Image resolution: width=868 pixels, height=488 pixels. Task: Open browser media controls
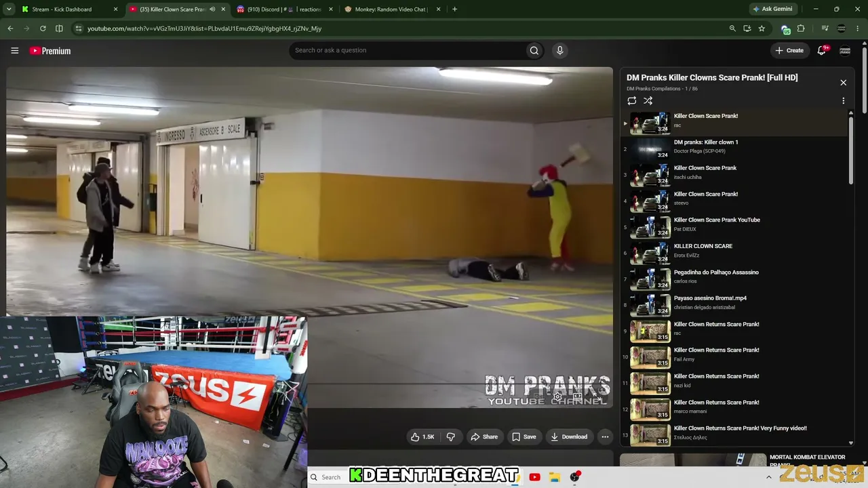point(825,28)
